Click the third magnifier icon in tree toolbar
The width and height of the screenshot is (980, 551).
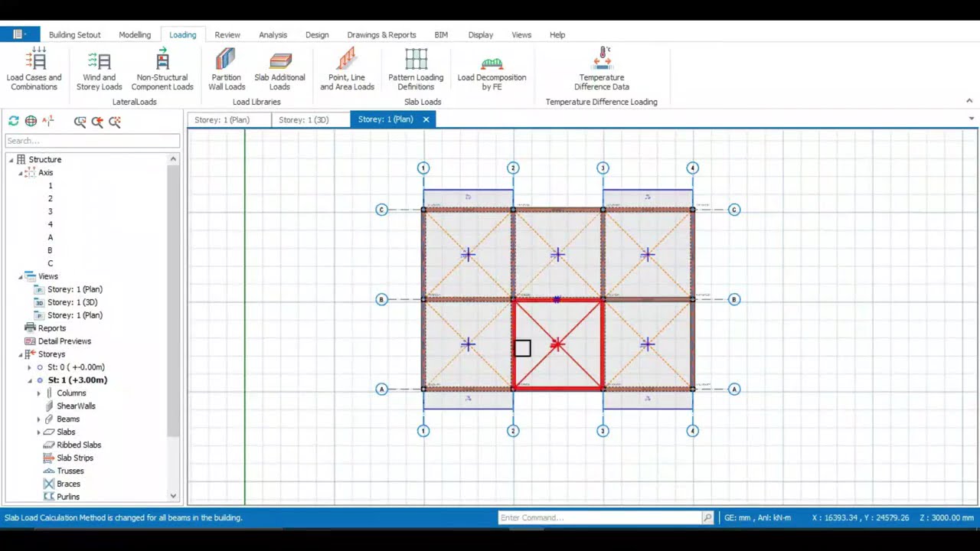[x=115, y=121]
